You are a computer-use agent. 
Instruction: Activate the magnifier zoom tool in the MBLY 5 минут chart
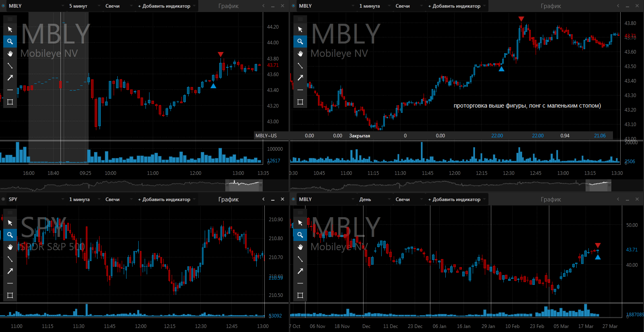[10, 41]
